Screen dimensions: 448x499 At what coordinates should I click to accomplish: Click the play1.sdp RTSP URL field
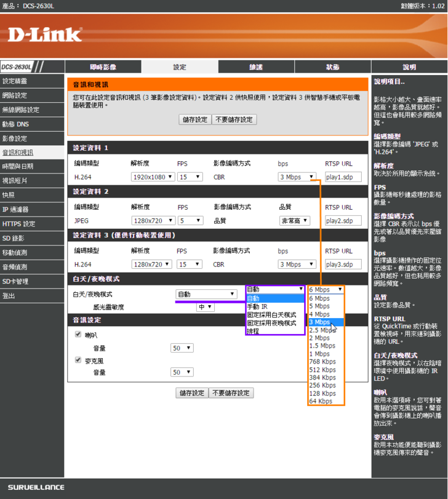pos(343,177)
